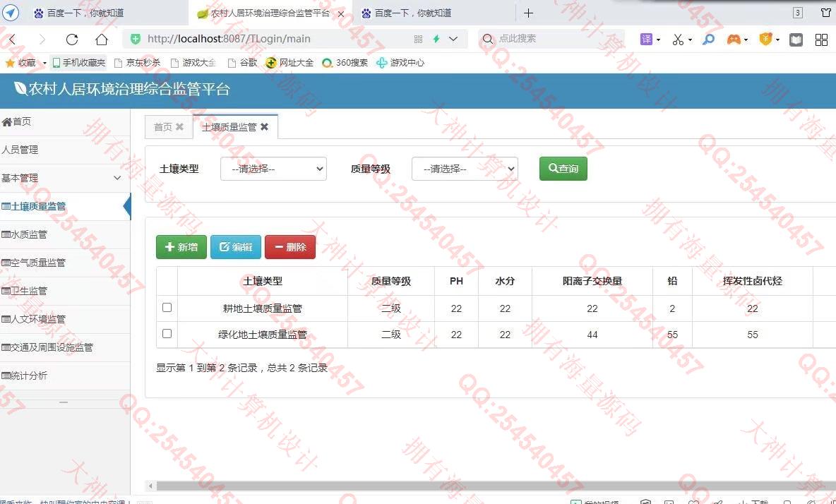Select 人文环境监管 in the sidebar
This screenshot has width=836, height=504.
[65, 319]
